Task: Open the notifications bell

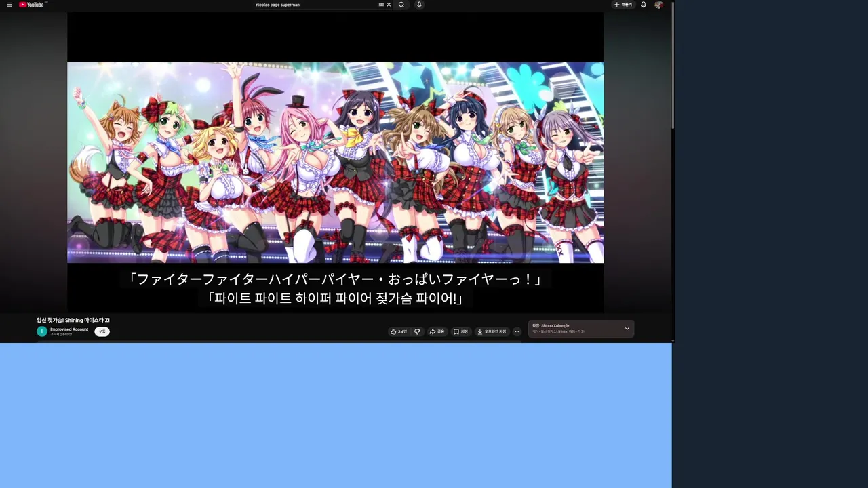Action: (x=644, y=5)
